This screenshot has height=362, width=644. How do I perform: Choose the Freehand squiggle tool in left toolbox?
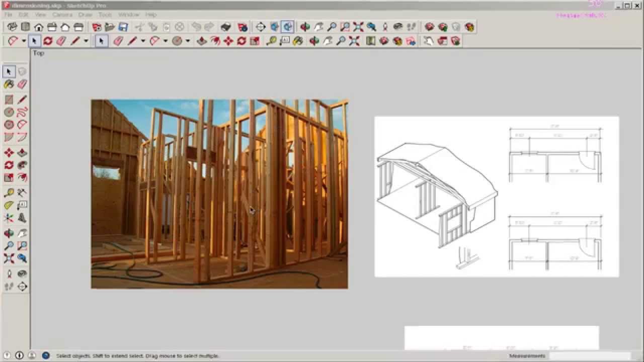point(22,112)
